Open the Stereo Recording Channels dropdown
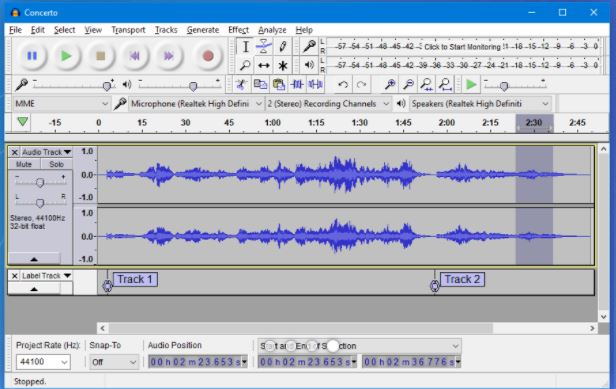The width and height of the screenshot is (616, 389). (328, 104)
